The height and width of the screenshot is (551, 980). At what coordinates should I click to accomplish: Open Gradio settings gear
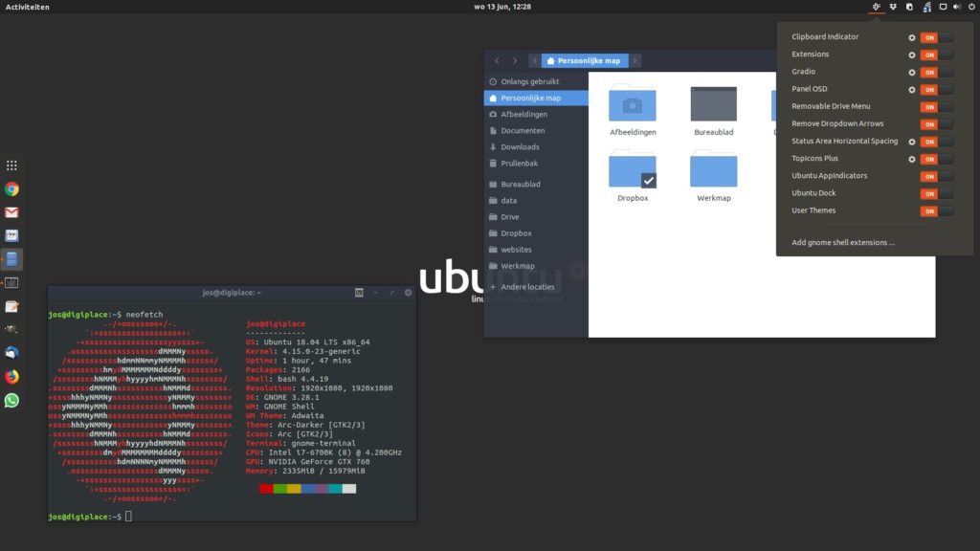click(x=912, y=73)
